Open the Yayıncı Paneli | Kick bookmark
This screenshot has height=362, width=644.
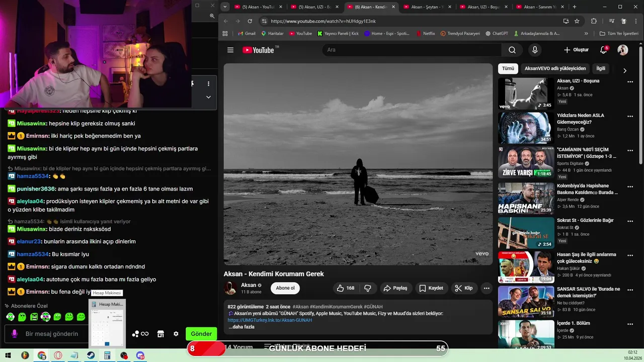[x=338, y=34]
